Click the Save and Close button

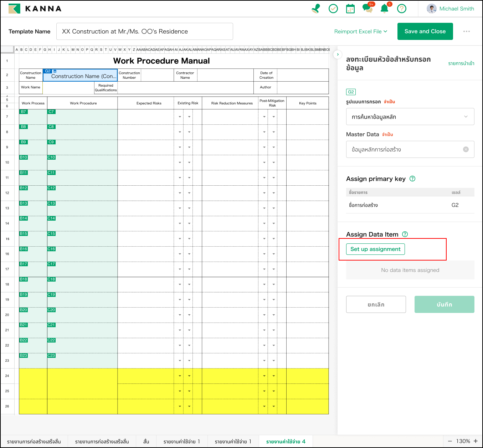(x=425, y=31)
